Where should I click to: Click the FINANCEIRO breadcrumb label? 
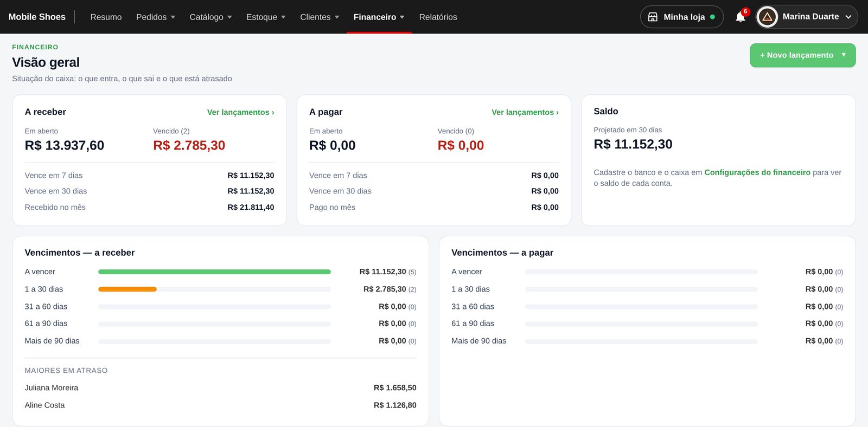tap(35, 47)
